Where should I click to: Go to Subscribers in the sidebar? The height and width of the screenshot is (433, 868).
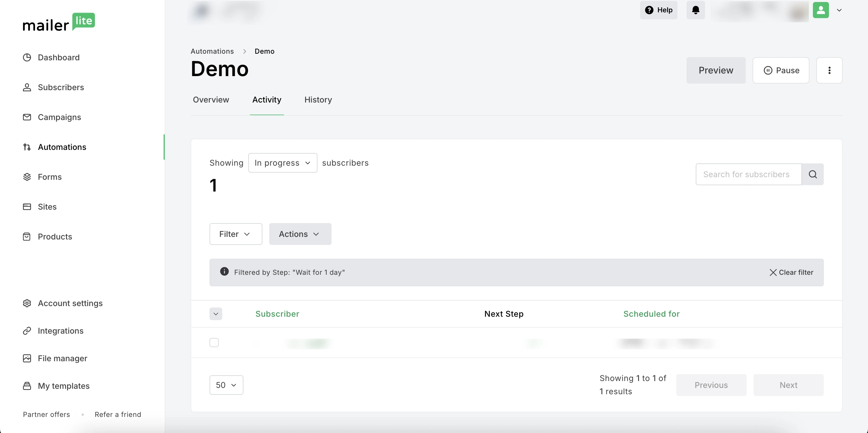pyautogui.click(x=61, y=88)
